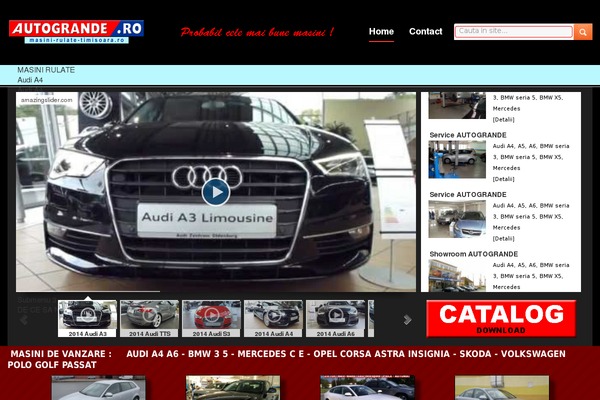Select the 2014 Audi A6 thumbnail

(336, 318)
